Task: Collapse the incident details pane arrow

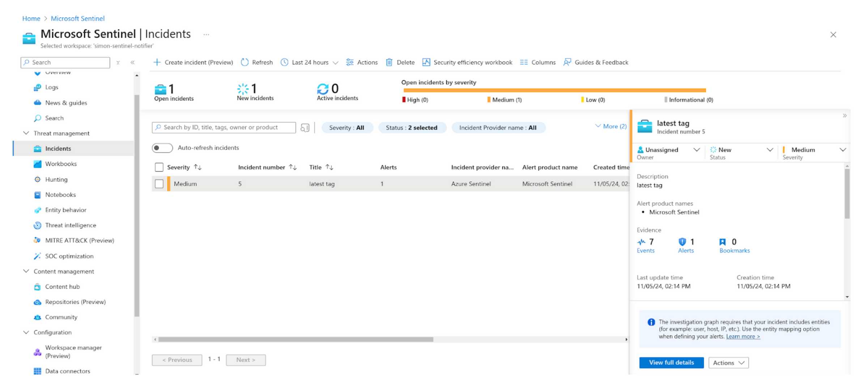Action: [844, 116]
